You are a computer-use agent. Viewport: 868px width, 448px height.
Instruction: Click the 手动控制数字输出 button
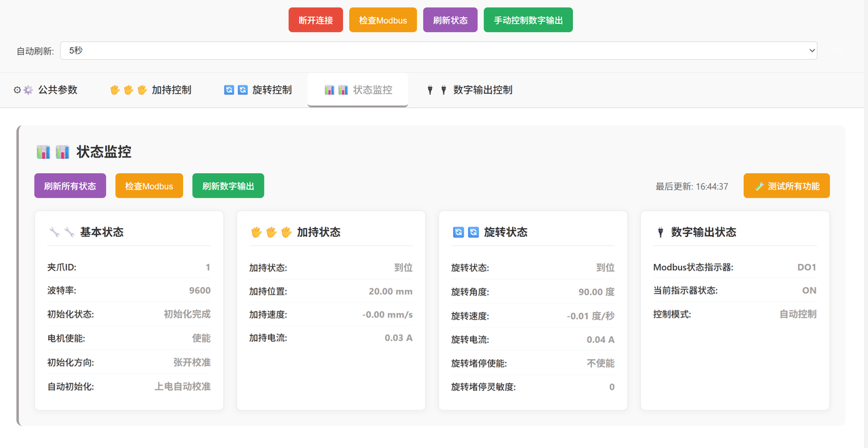(528, 20)
